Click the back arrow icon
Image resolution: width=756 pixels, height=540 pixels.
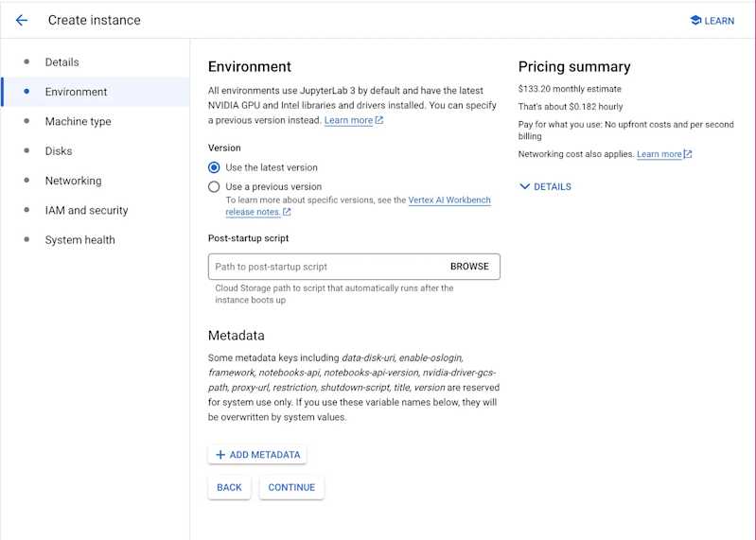pyautogui.click(x=22, y=20)
